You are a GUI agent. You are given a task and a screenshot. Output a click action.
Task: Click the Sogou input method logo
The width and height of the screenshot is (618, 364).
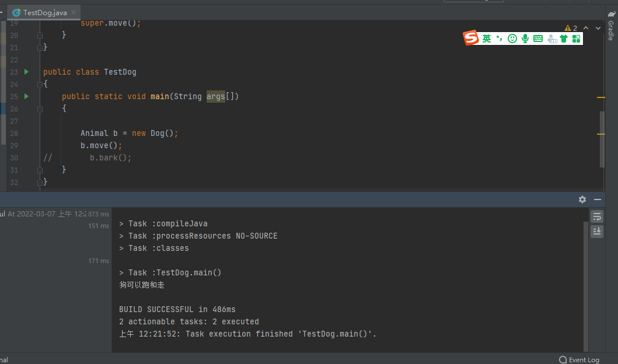coord(471,38)
